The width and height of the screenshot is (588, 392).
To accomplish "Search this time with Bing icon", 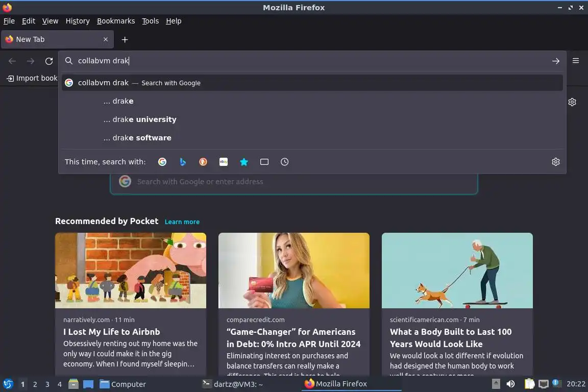I will [183, 162].
